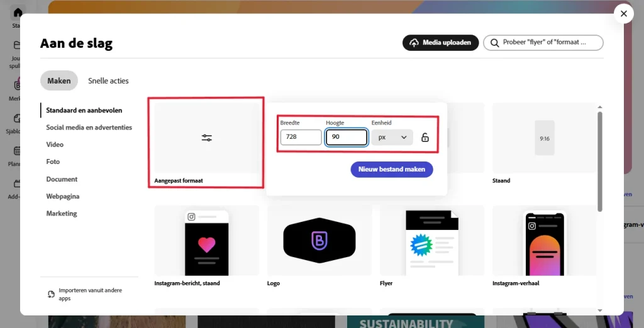This screenshot has height=328, width=644.
Task: Open the Eenheid px unit dropdown
Action: coord(392,137)
